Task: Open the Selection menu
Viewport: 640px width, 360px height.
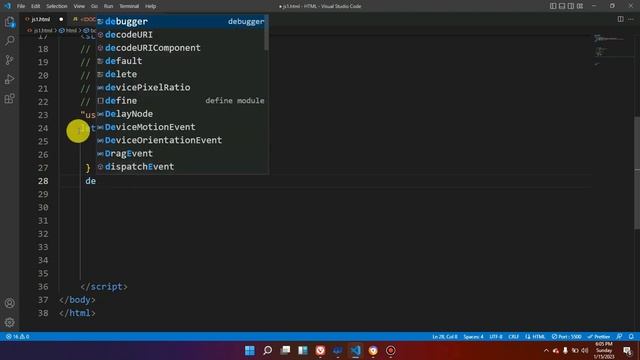Action: pos(57,6)
